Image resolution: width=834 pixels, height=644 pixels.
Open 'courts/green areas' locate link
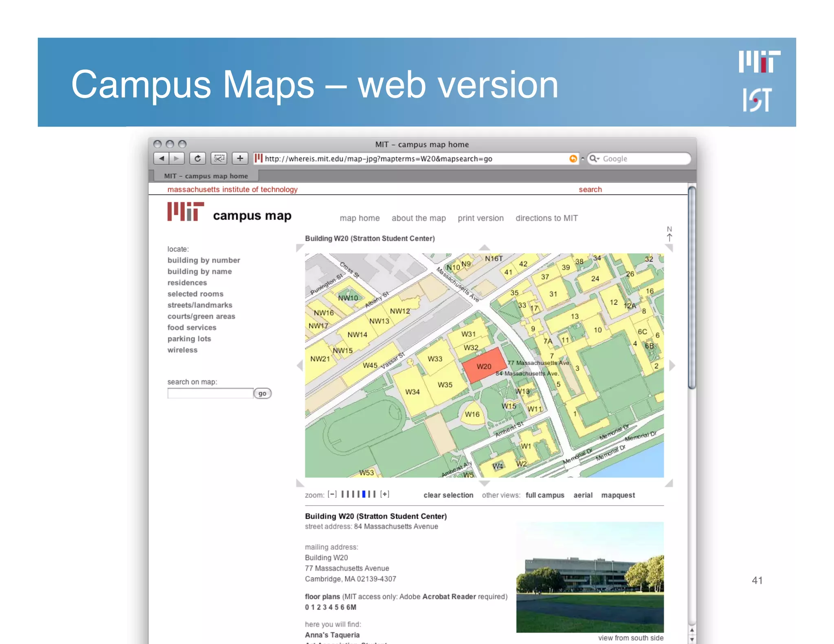pos(201,316)
